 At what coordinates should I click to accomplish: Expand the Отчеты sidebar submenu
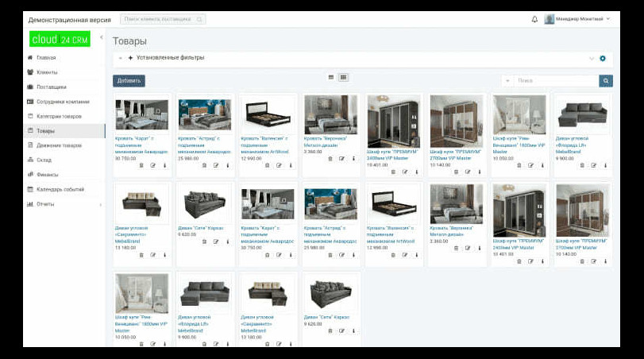(x=100, y=204)
